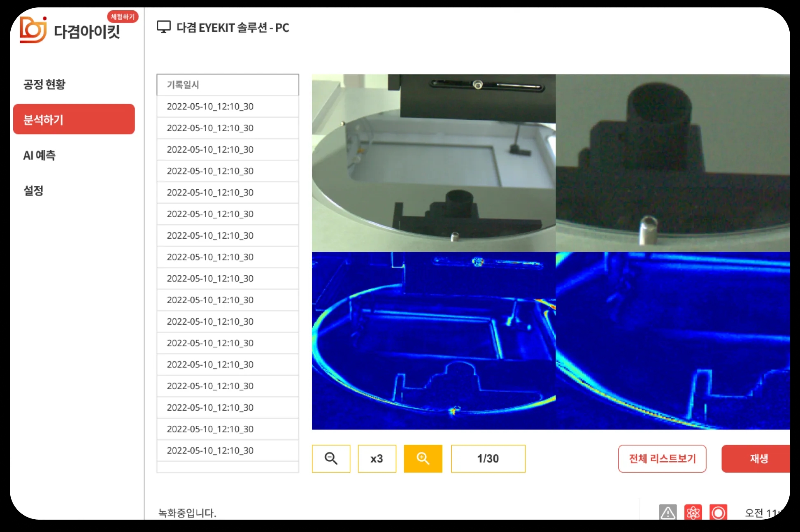Click the 다겸 EYEKIT 솔루션 - PC title
The width and height of the screenshot is (800, 532).
click(x=233, y=28)
